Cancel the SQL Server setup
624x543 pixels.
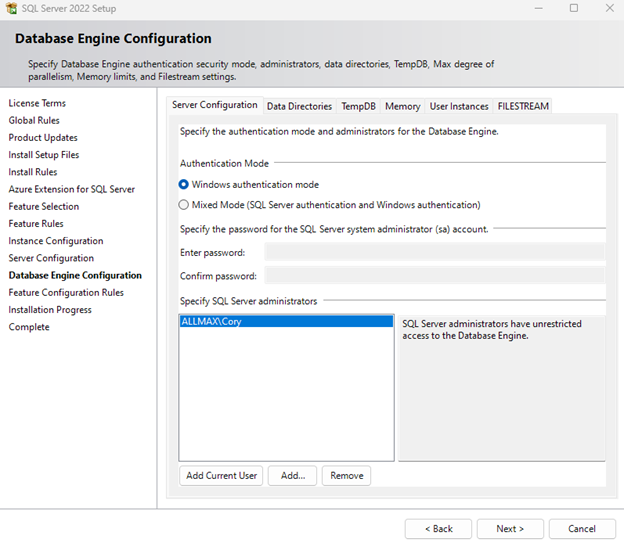click(x=582, y=529)
